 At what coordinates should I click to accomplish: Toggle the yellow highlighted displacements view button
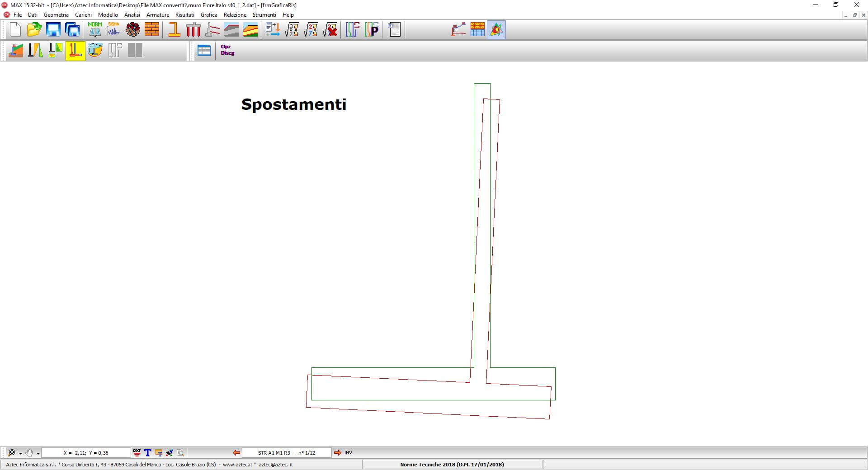(75, 50)
